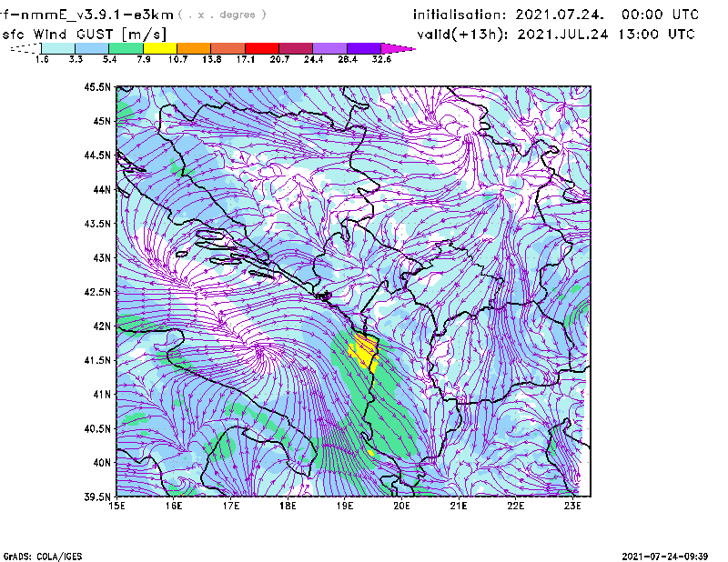728x562 pixels.
Task: Click the legend value 10.7
Action: 177,59
